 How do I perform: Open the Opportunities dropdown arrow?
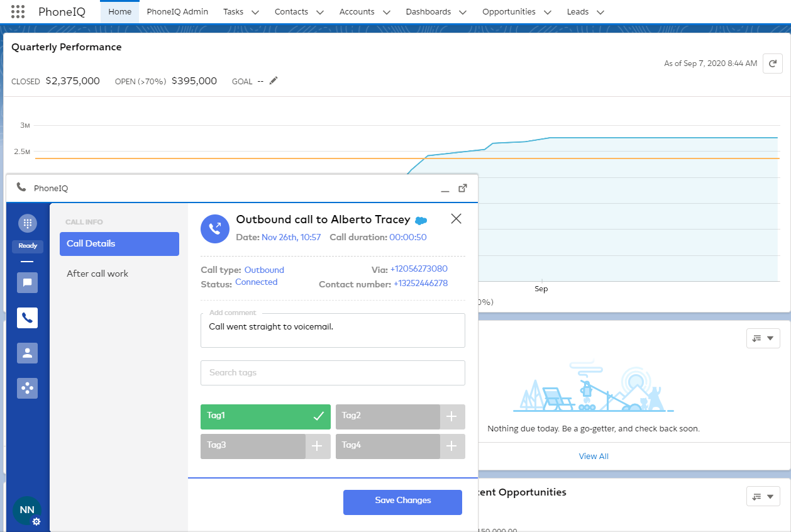(547, 12)
